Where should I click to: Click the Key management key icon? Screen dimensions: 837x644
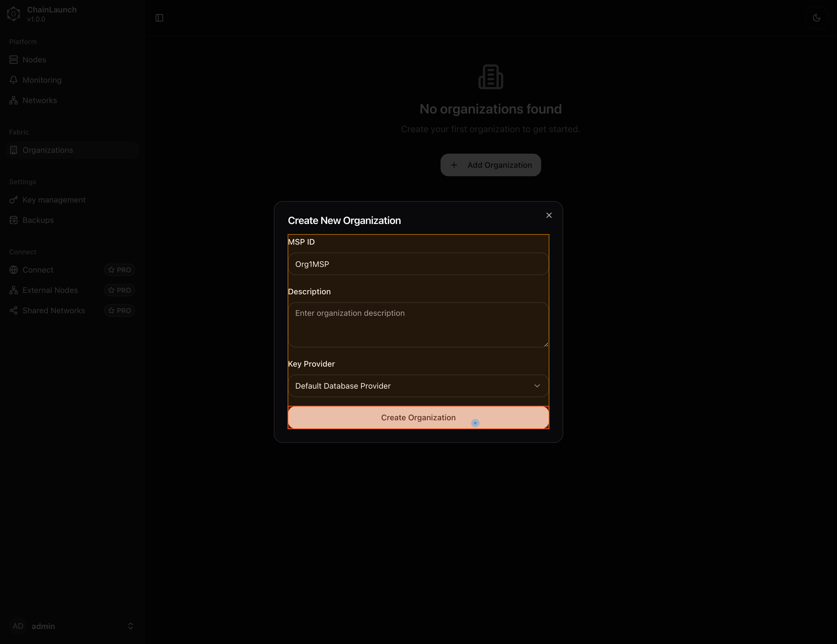pyautogui.click(x=13, y=200)
